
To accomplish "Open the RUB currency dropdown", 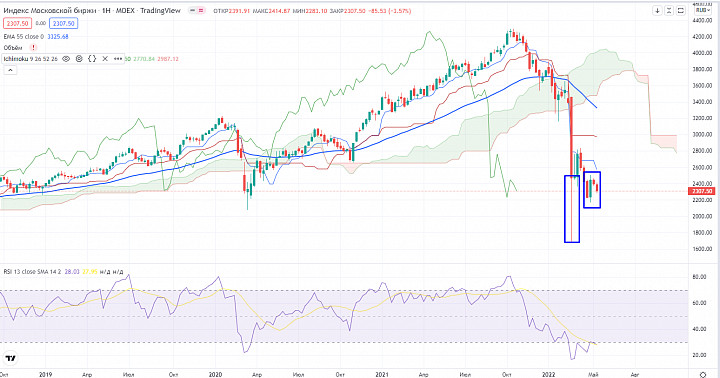I will 703,10.
